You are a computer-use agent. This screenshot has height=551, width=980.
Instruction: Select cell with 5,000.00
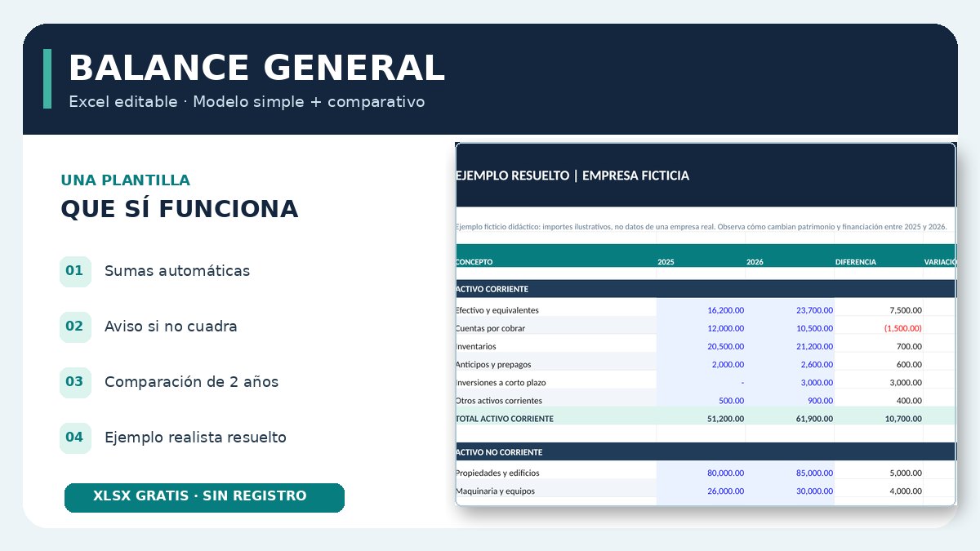tap(879, 473)
